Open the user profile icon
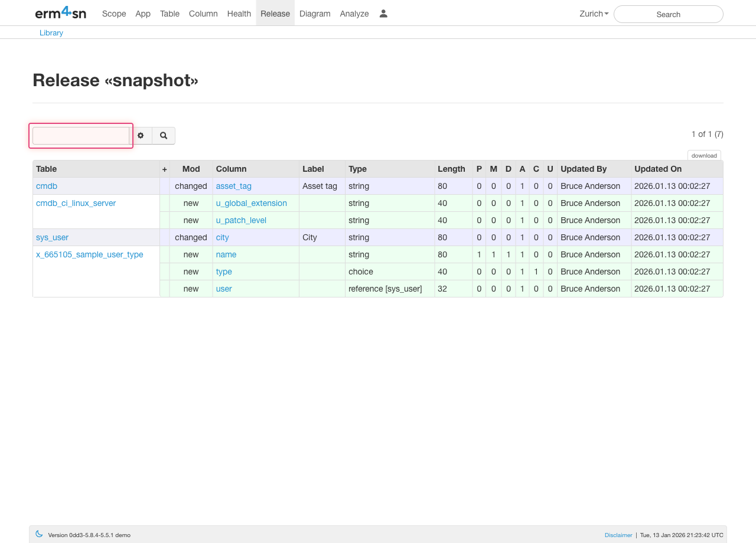 click(383, 14)
